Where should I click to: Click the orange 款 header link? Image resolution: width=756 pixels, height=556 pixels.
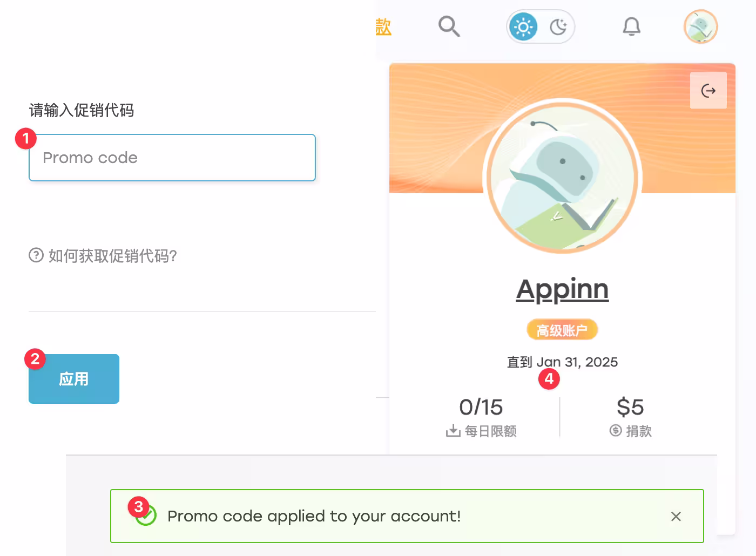(x=383, y=26)
